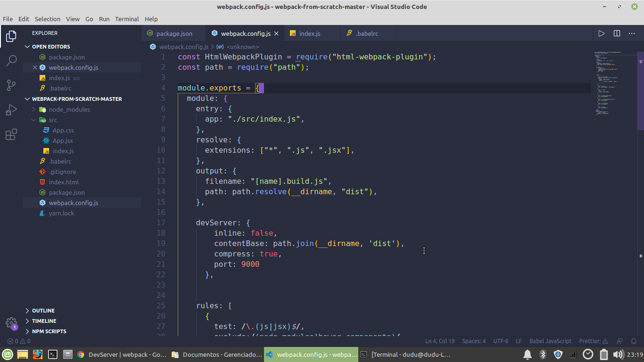Switch to DevServer webpack Chrome window
Image resolution: width=644 pixels, height=362 pixels.
[121, 354]
